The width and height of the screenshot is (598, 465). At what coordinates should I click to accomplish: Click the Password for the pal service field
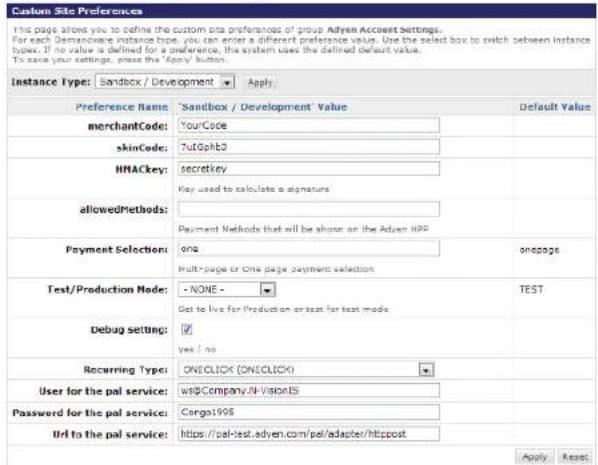coord(309,412)
